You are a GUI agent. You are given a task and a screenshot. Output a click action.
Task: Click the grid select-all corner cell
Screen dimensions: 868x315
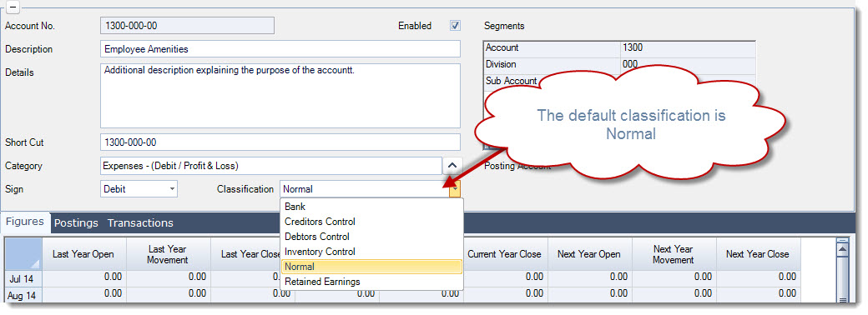point(23,254)
